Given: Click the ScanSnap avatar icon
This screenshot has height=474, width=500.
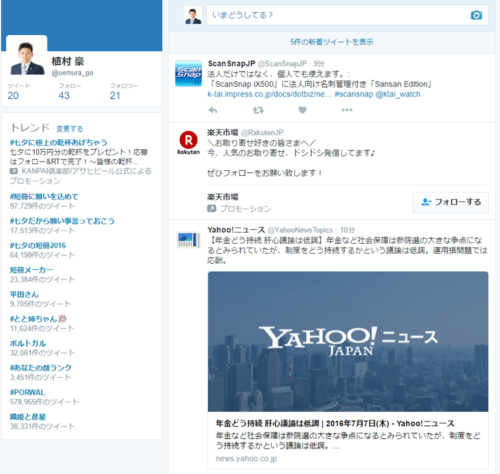Looking at the screenshot, I should pyautogui.click(x=188, y=73).
